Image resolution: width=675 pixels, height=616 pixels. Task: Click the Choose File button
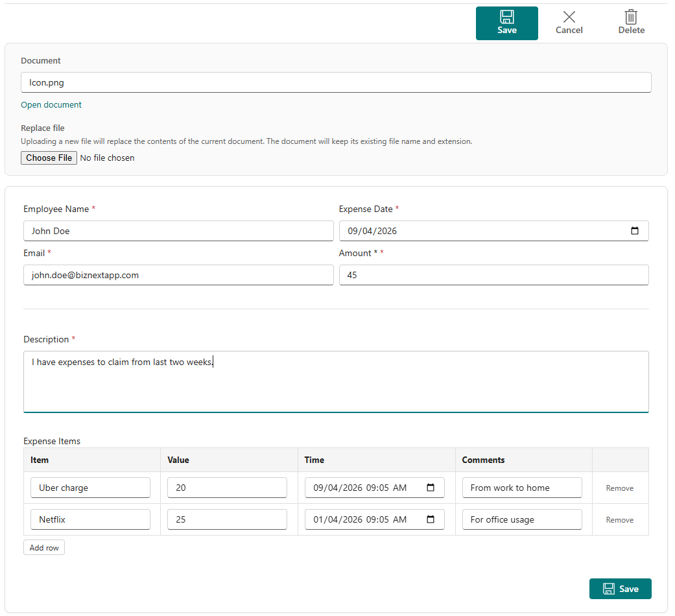pyautogui.click(x=49, y=158)
